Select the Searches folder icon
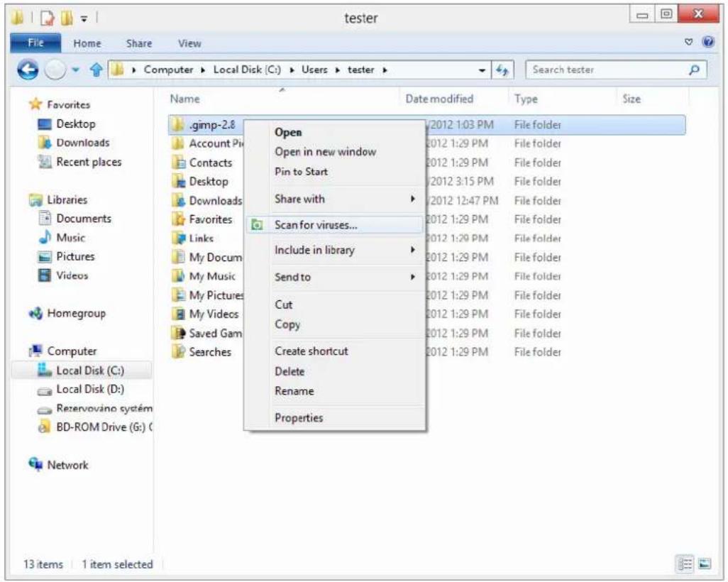The width and height of the screenshot is (728, 582). [x=178, y=352]
